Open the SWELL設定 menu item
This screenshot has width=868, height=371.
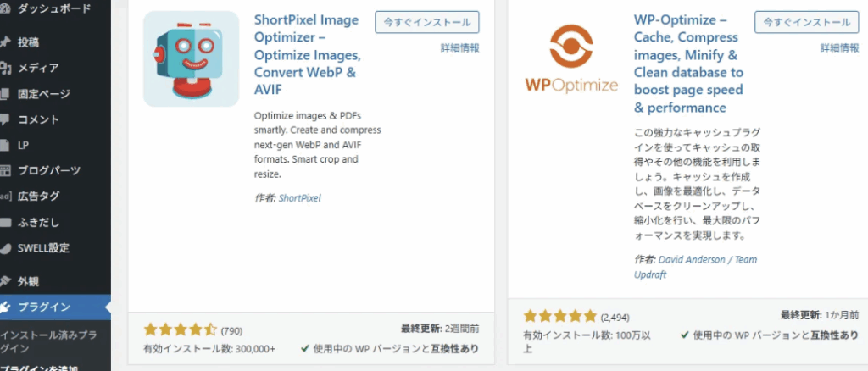coord(43,248)
